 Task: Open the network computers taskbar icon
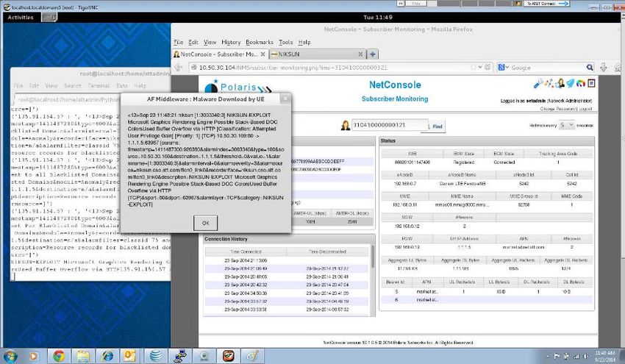click(x=179, y=356)
